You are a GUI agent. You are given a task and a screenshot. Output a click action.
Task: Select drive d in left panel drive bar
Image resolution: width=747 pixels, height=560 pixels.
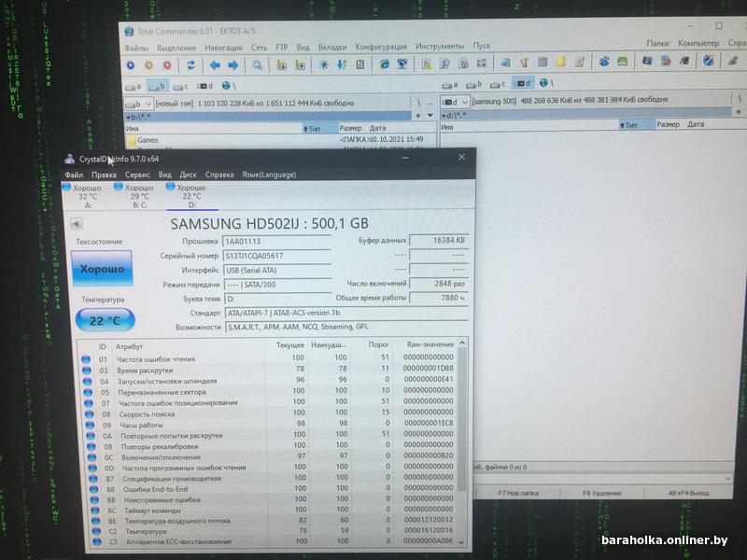click(204, 86)
